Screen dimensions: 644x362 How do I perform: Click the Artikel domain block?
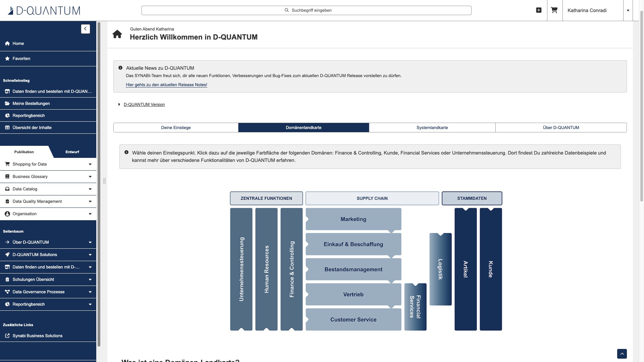point(466,269)
